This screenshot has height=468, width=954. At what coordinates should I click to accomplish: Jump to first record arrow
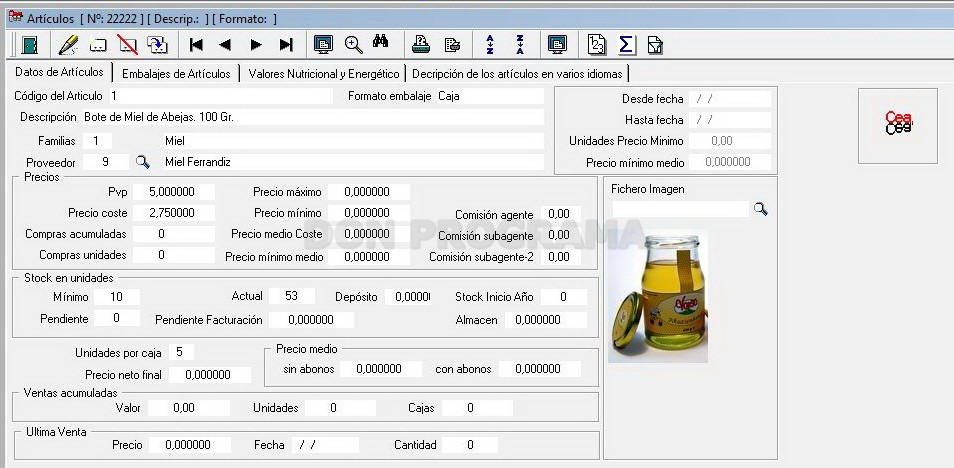(x=196, y=44)
